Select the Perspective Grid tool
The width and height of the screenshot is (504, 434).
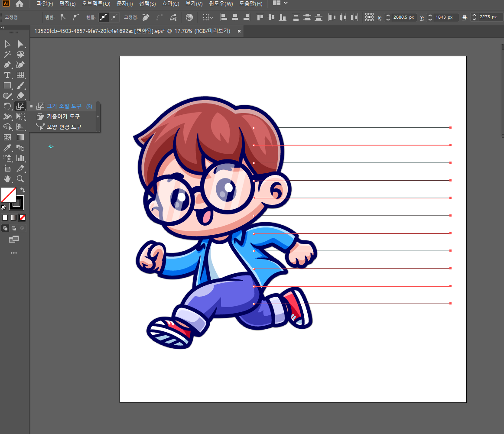click(x=20, y=127)
